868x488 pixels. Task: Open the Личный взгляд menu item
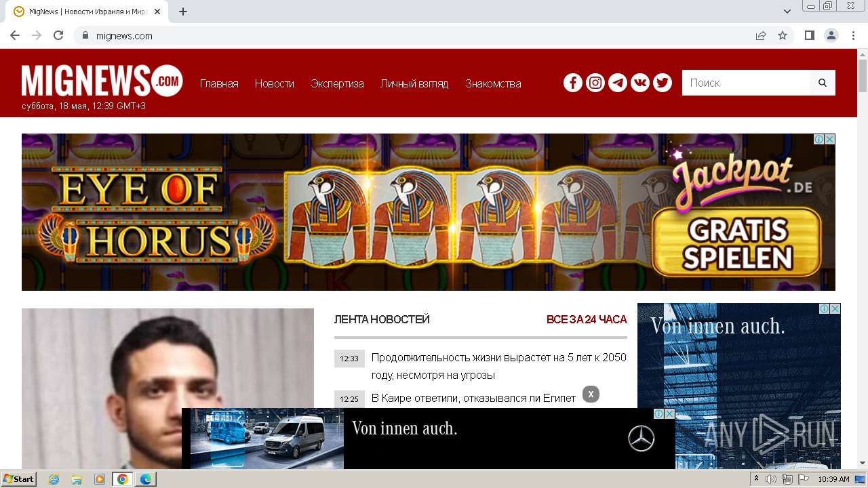tap(414, 83)
